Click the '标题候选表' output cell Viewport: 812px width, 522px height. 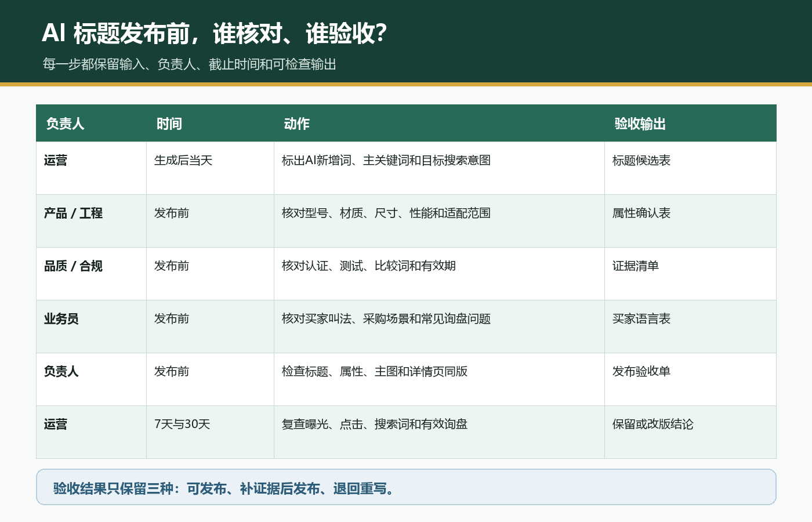690,168
